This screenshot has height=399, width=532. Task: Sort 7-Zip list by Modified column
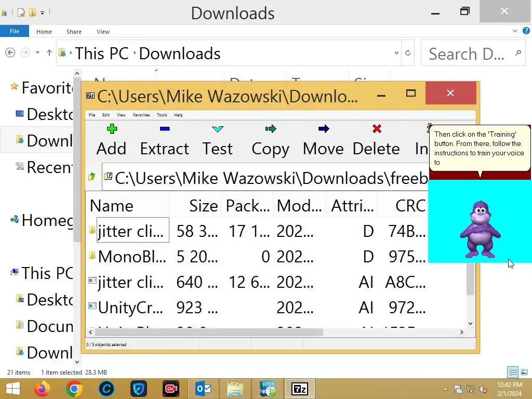(x=299, y=205)
